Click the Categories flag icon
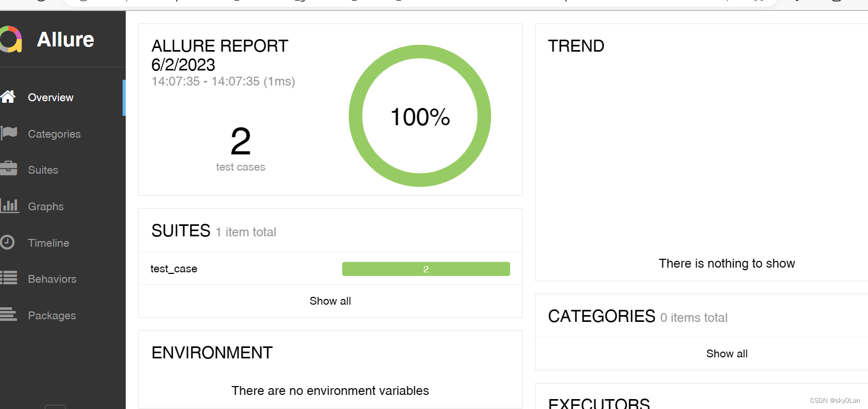The image size is (868, 409). click(x=9, y=134)
